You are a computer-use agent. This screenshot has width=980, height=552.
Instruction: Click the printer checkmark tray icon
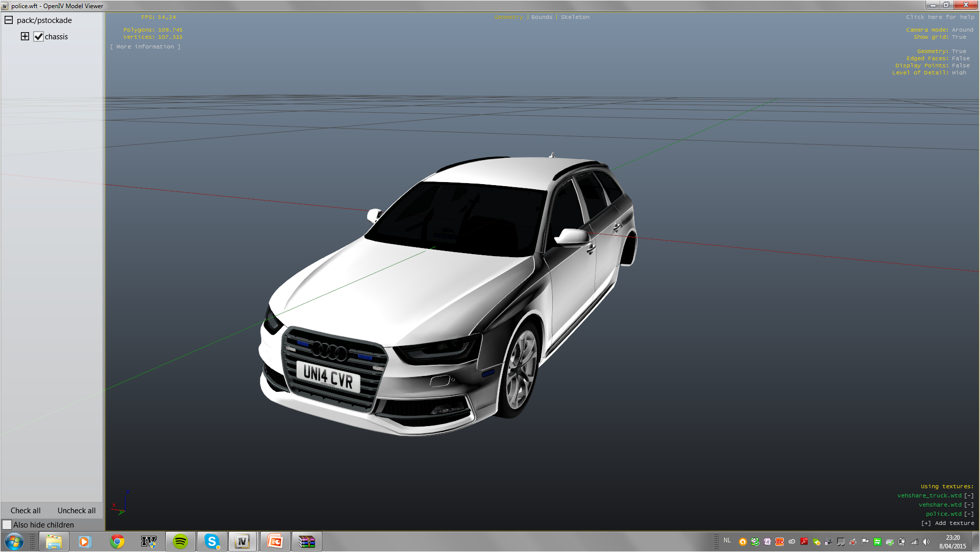coord(890,542)
